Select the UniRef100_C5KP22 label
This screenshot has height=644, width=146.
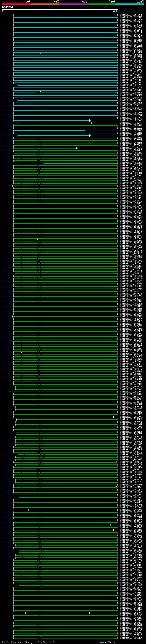(x=131, y=170)
